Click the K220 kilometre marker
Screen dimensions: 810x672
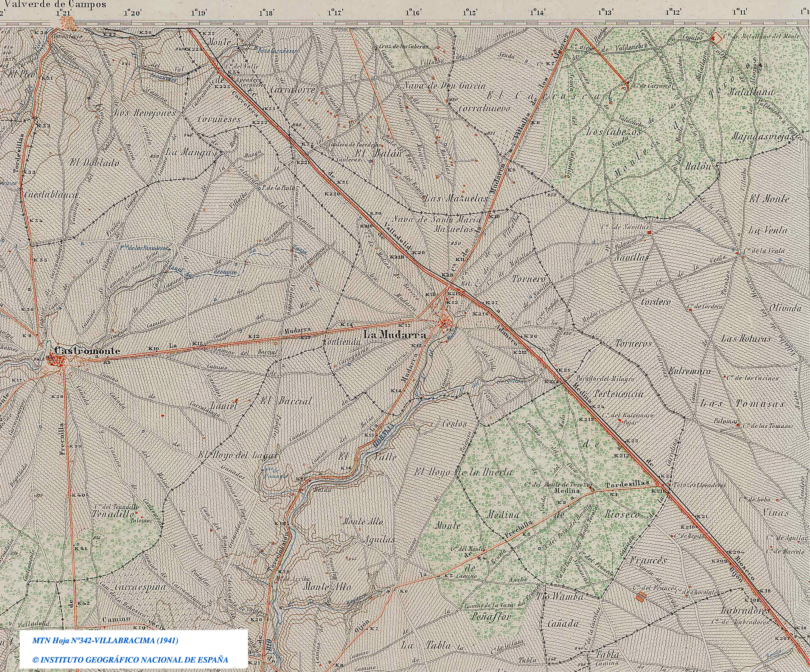(x=332, y=194)
